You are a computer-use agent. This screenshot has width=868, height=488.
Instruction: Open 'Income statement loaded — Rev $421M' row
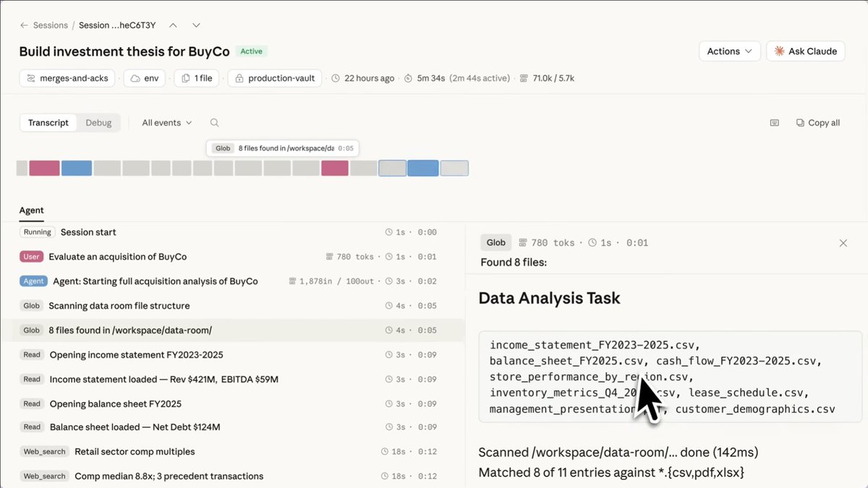[x=232, y=379]
